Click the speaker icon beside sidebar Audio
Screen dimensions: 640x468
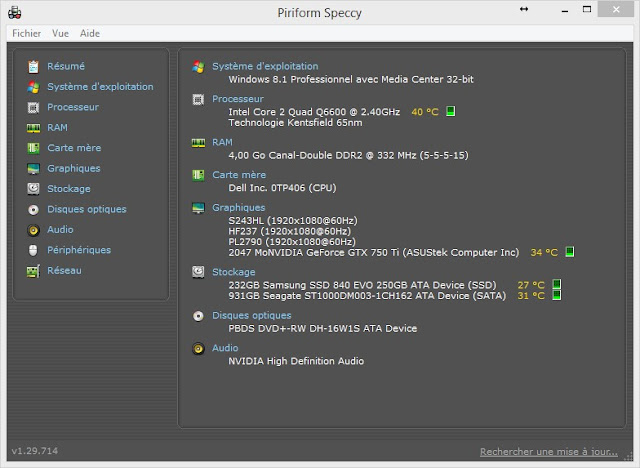33,230
